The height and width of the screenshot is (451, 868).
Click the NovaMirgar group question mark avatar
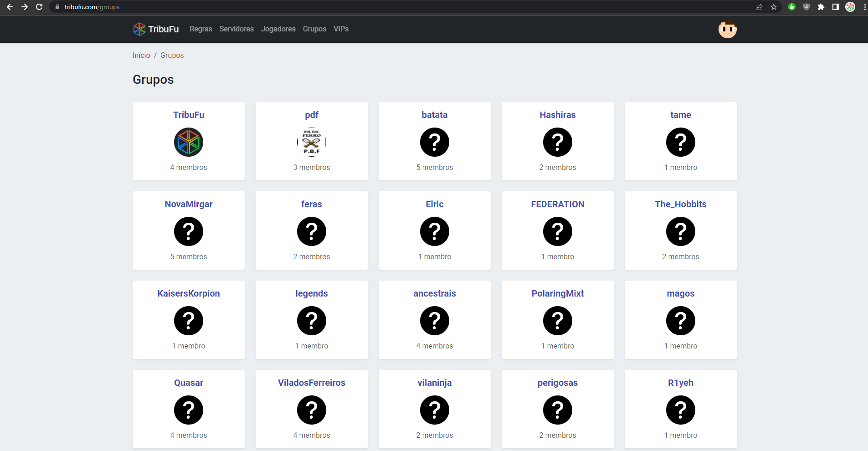189,231
